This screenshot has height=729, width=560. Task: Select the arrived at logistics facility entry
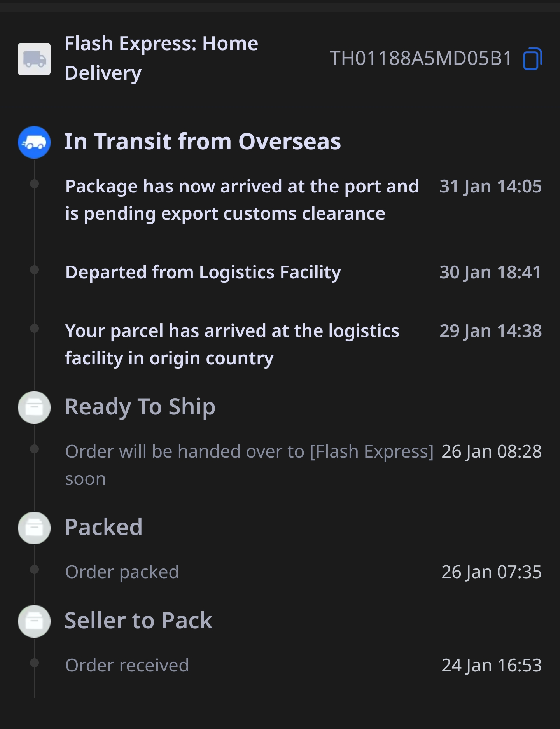pyautogui.click(x=232, y=344)
